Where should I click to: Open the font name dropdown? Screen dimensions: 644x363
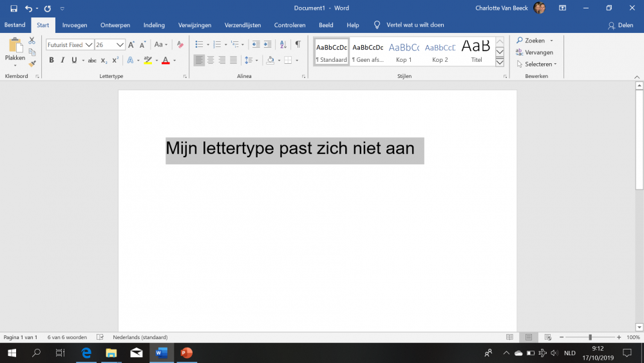[x=90, y=44]
